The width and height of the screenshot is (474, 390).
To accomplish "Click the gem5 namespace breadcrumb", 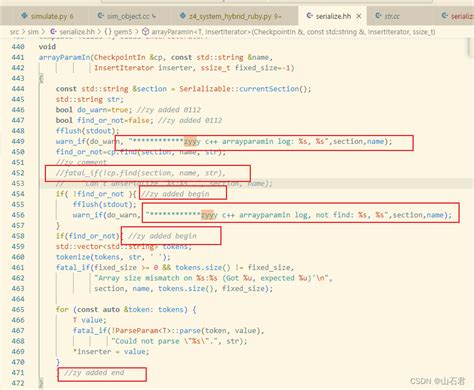I will coord(123,32).
